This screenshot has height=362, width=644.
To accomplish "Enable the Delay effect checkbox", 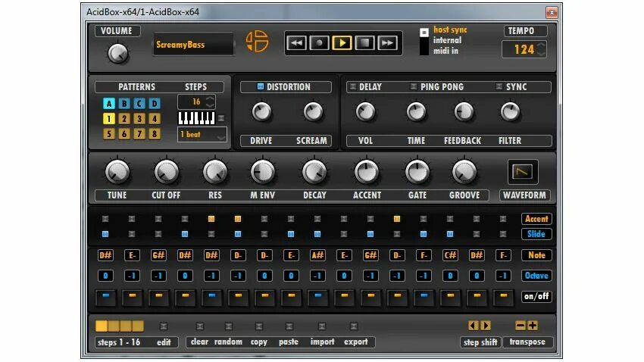I will click(353, 86).
